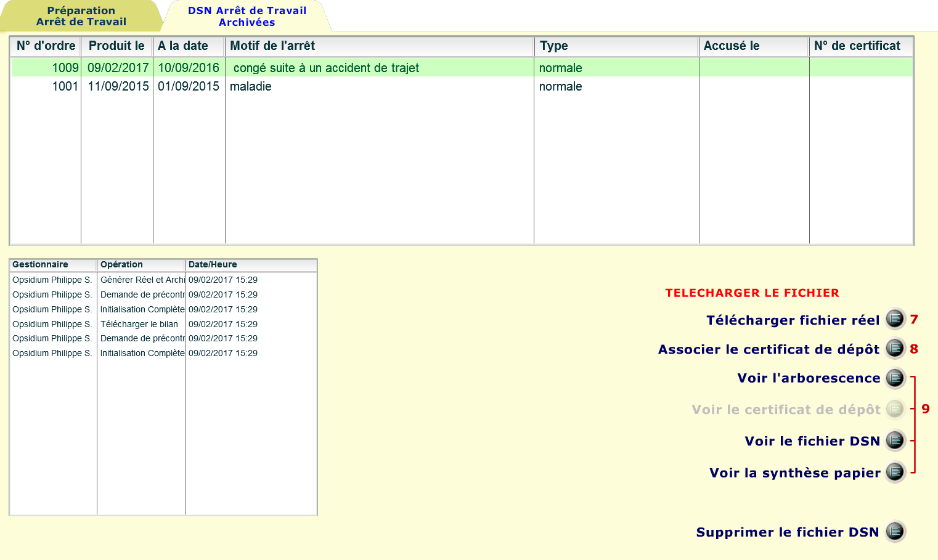Click the 01/09/2015 date cell
938x560 pixels.
click(x=189, y=86)
